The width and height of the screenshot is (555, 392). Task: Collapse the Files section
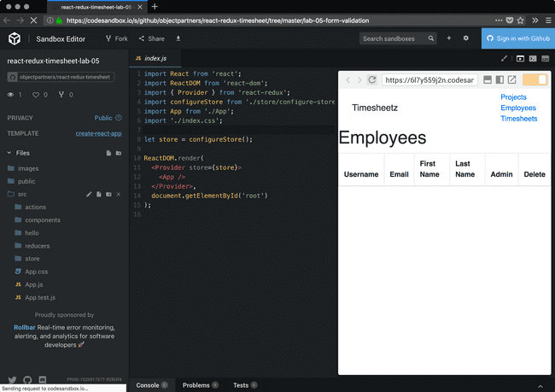pos(10,153)
